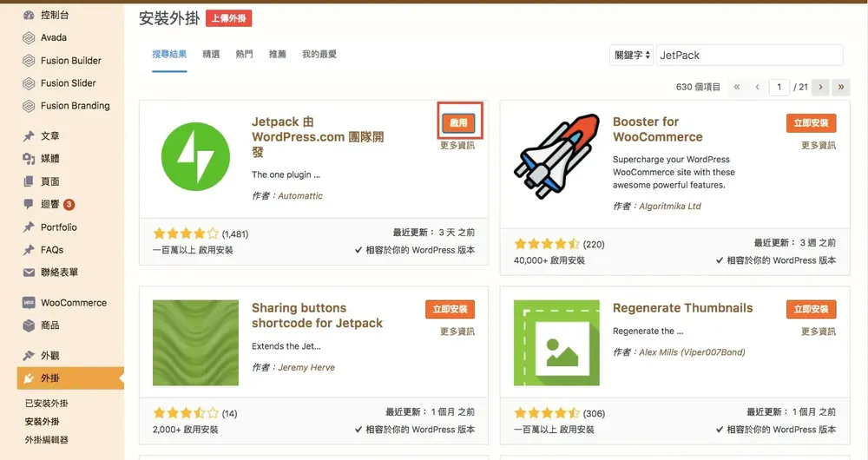Click the 630 個項目 results count text
Image resolution: width=868 pixels, height=460 pixels.
pyautogui.click(x=698, y=87)
